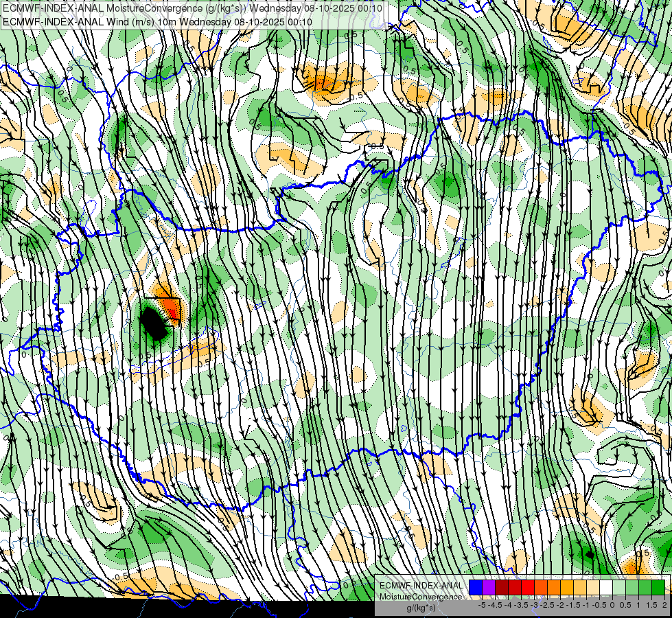Click the small black diamond near bottom right
The image size is (672, 618).
590,555
